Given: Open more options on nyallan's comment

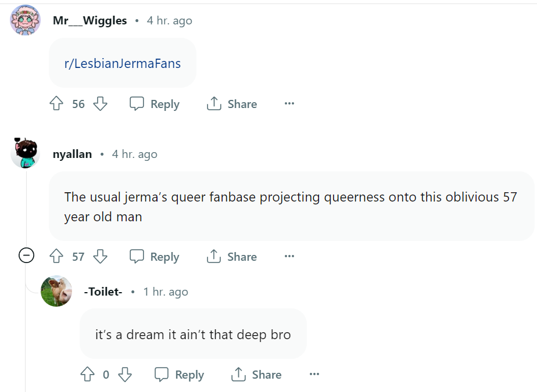Looking at the screenshot, I should click(289, 256).
